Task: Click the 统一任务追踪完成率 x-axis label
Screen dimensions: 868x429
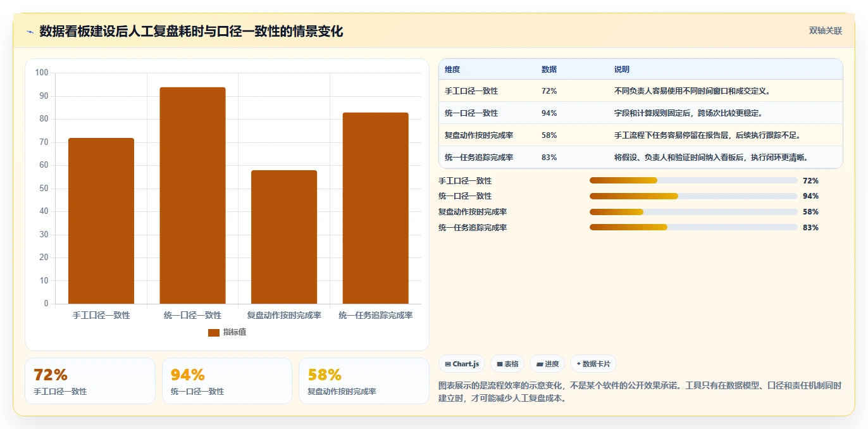Action: 376,315
